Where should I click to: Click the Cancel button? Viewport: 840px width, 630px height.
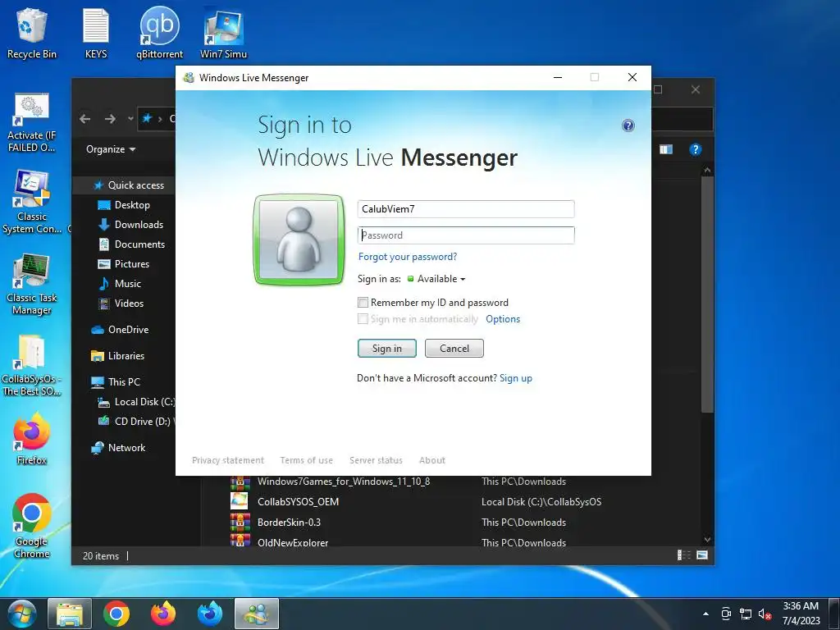point(454,349)
